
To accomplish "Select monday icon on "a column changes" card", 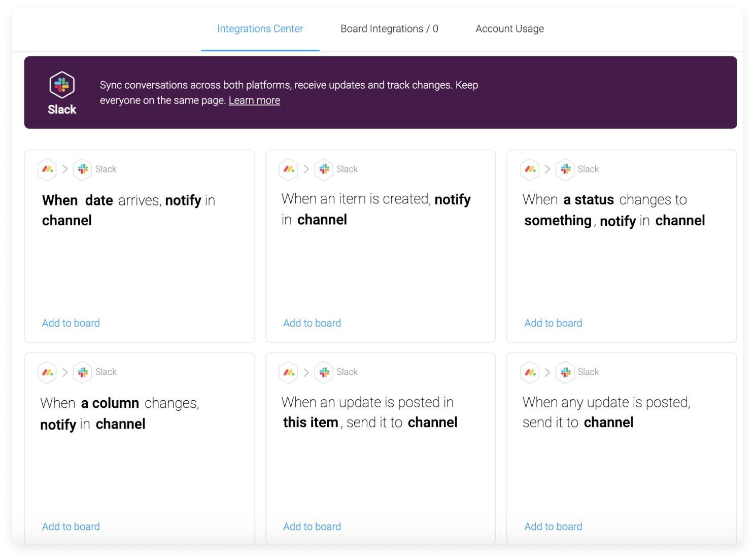I will click(x=47, y=372).
